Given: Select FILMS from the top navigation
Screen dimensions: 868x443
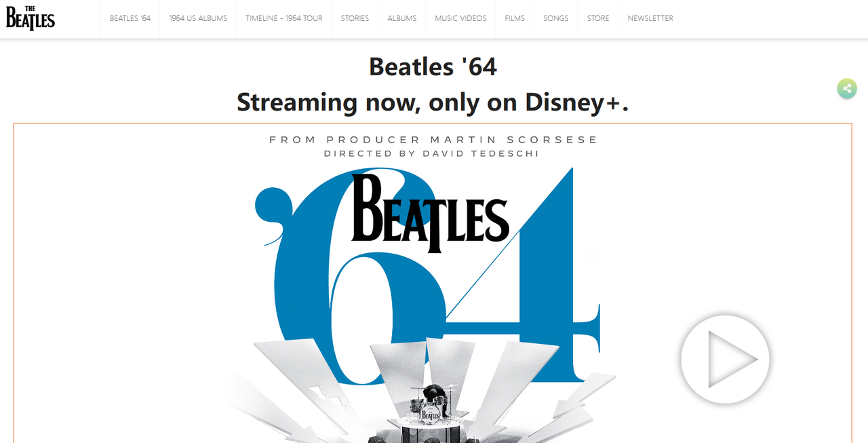Looking at the screenshot, I should 515,18.
